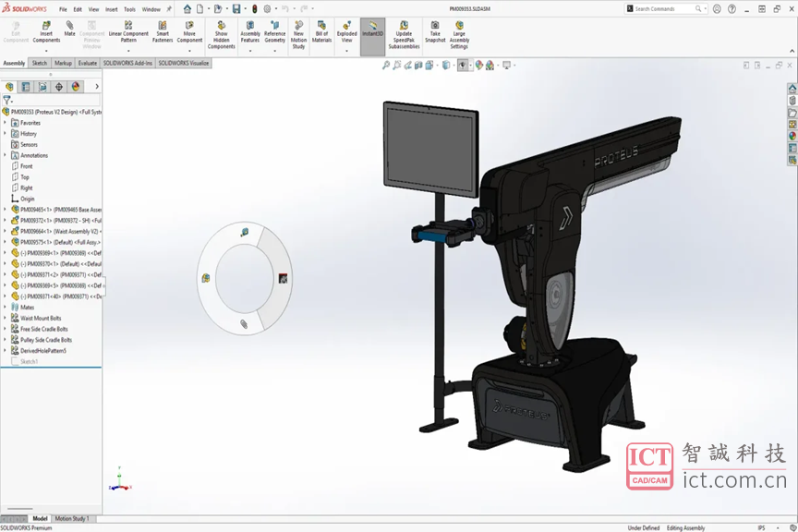Open the DimXpertManager crosshair tab

point(59,87)
